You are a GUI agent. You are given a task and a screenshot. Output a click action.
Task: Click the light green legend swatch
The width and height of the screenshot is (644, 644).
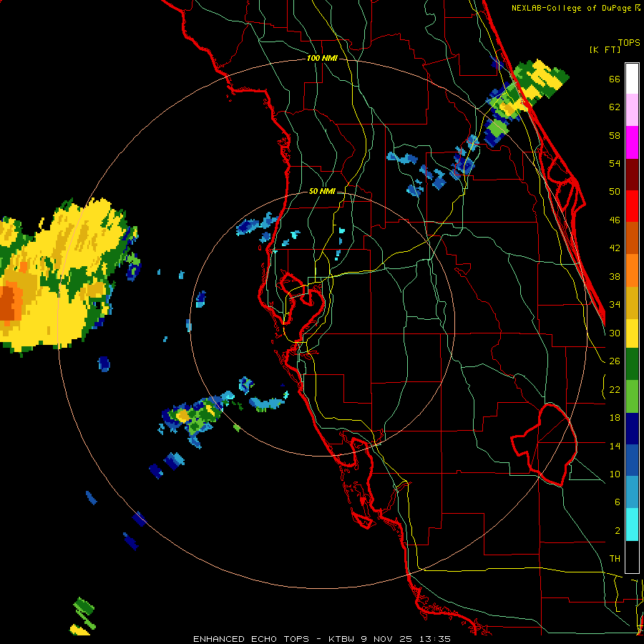coord(632,396)
